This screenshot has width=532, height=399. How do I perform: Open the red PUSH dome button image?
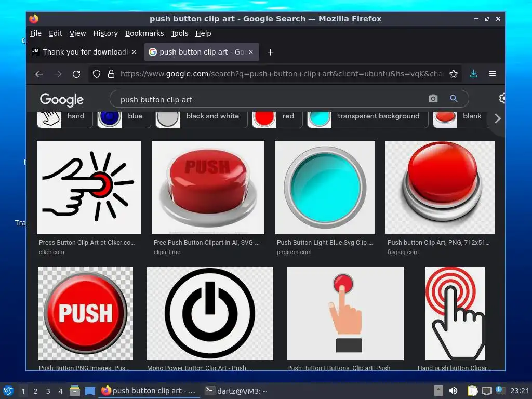coord(208,187)
